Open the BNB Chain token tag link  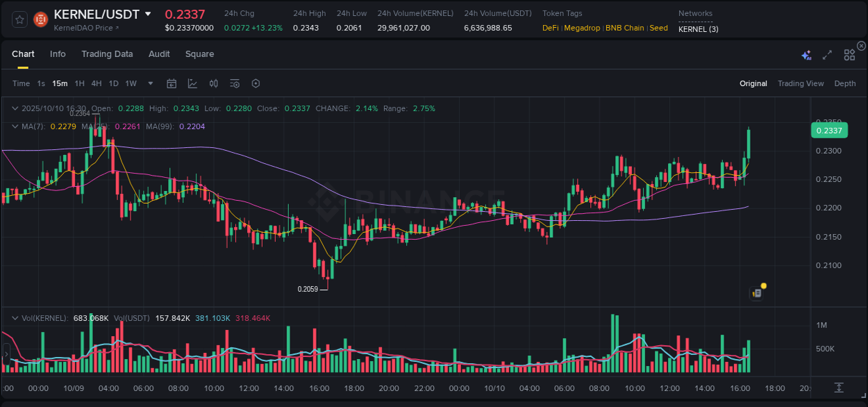click(624, 28)
